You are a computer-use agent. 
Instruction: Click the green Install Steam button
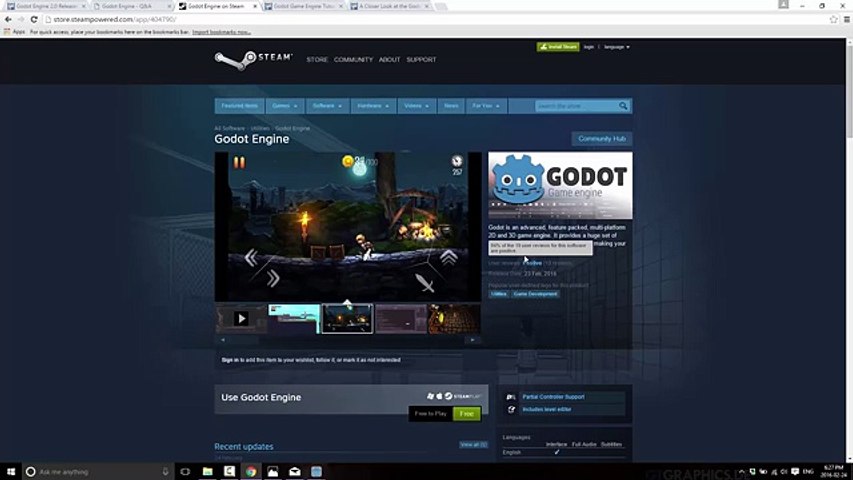coord(558,47)
